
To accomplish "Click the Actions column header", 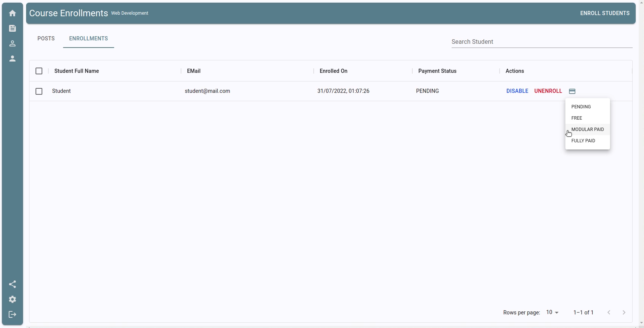I will click(515, 71).
